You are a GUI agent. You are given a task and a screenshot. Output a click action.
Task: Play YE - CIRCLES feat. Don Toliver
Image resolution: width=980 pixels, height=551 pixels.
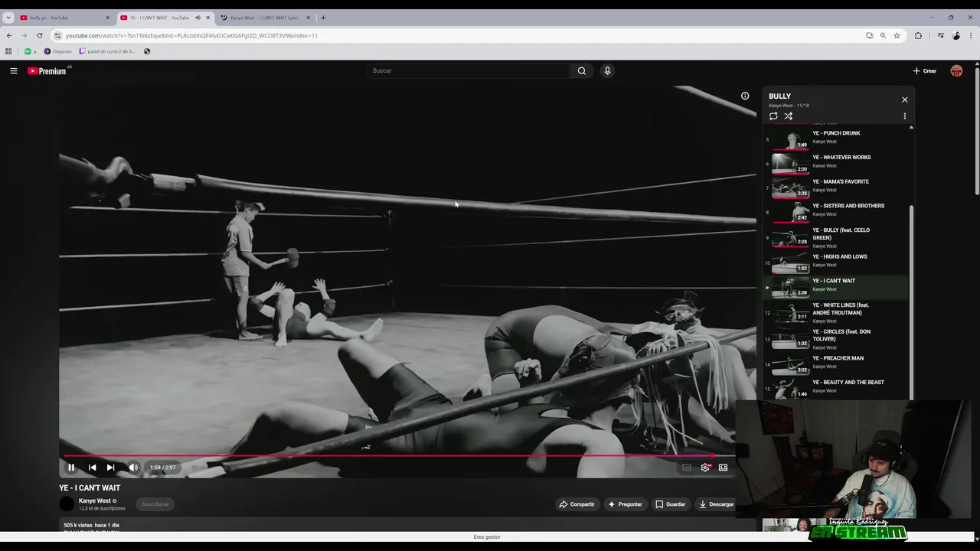click(x=836, y=339)
